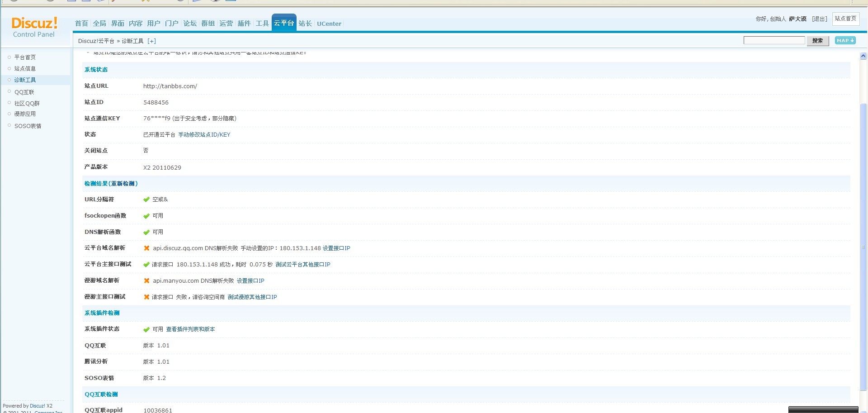Click red X icon for 云平台域名解析
This screenshot has height=413, width=868.
[146, 248]
